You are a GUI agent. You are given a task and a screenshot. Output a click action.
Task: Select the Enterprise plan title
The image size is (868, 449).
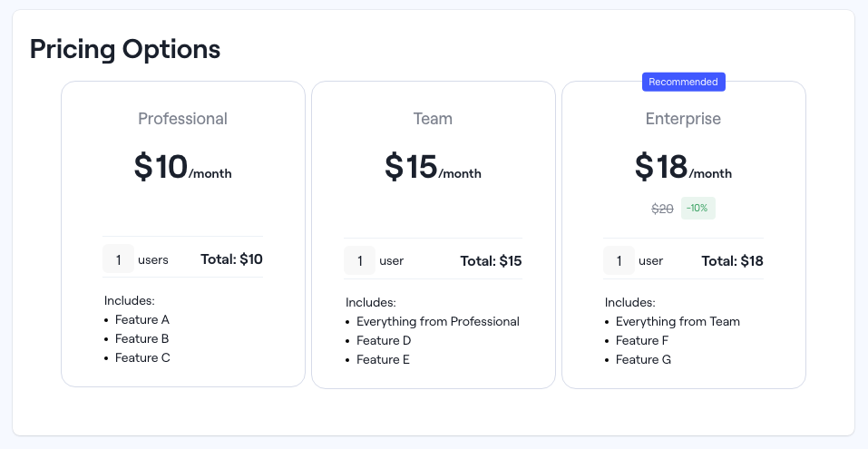[683, 119]
